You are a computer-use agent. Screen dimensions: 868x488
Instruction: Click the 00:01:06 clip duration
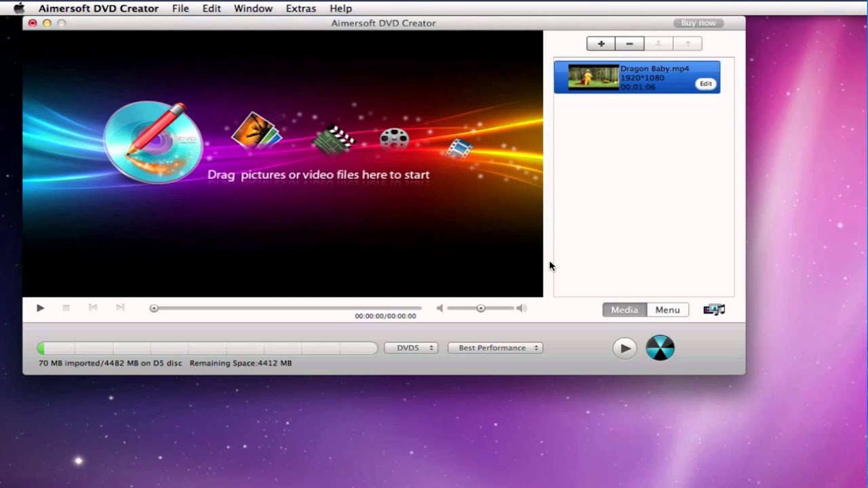(638, 87)
